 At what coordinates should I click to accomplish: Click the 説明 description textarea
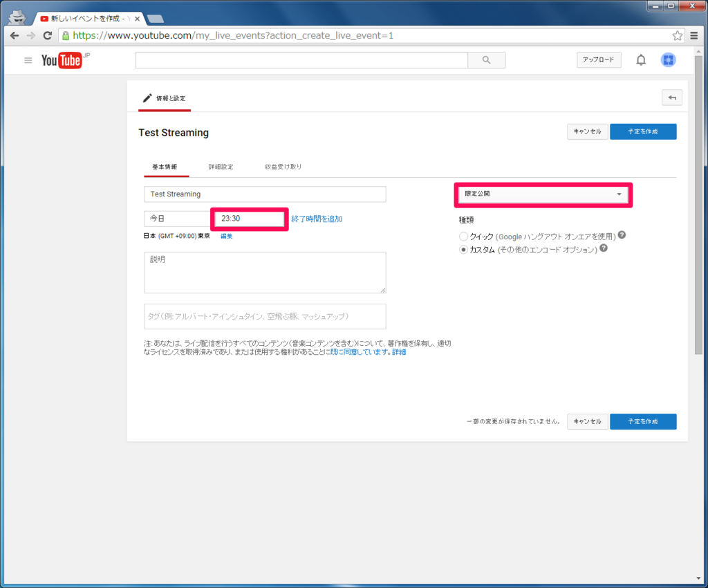point(265,273)
